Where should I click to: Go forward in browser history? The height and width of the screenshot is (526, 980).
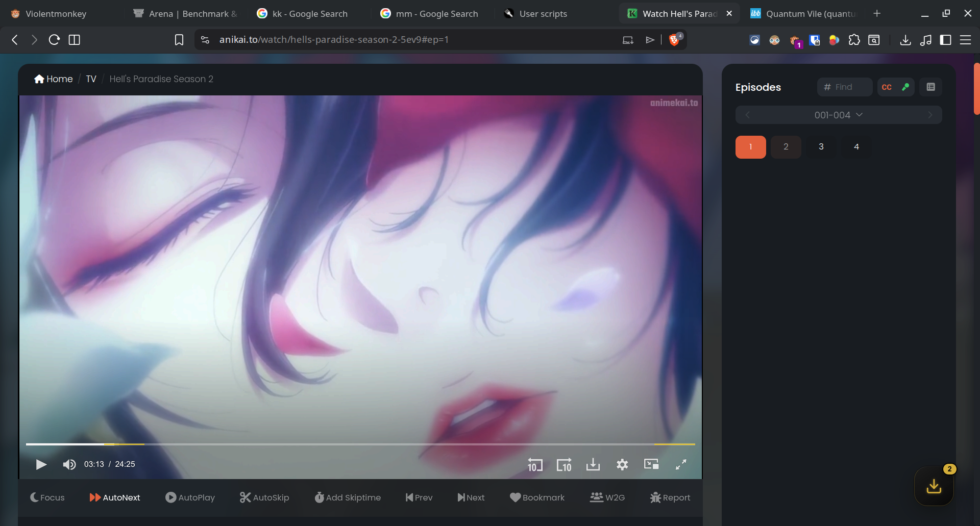[34, 40]
